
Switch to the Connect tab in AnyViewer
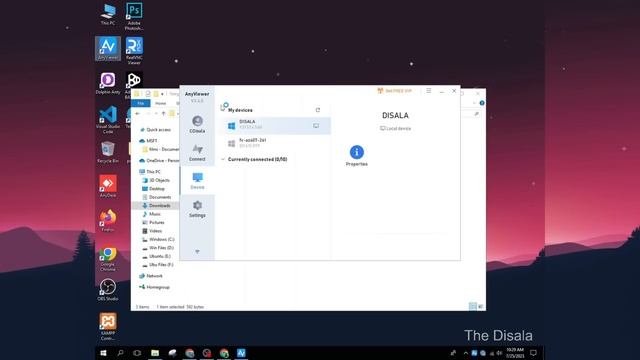[x=197, y=153]
